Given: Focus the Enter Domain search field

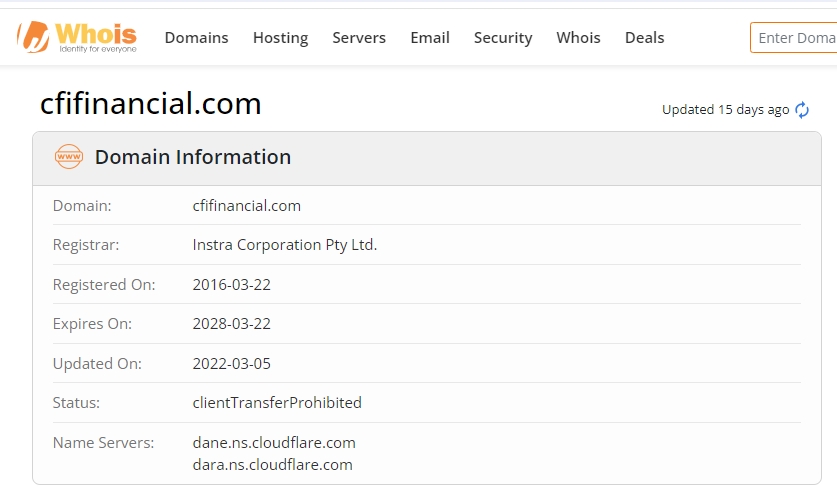Looking at the screenshot, I should pos(795,38).
